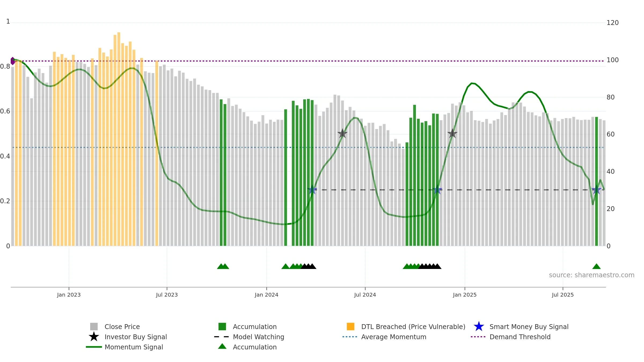
Task: Click the green Accumulation square legend swatch
Action: click(222, 327)
